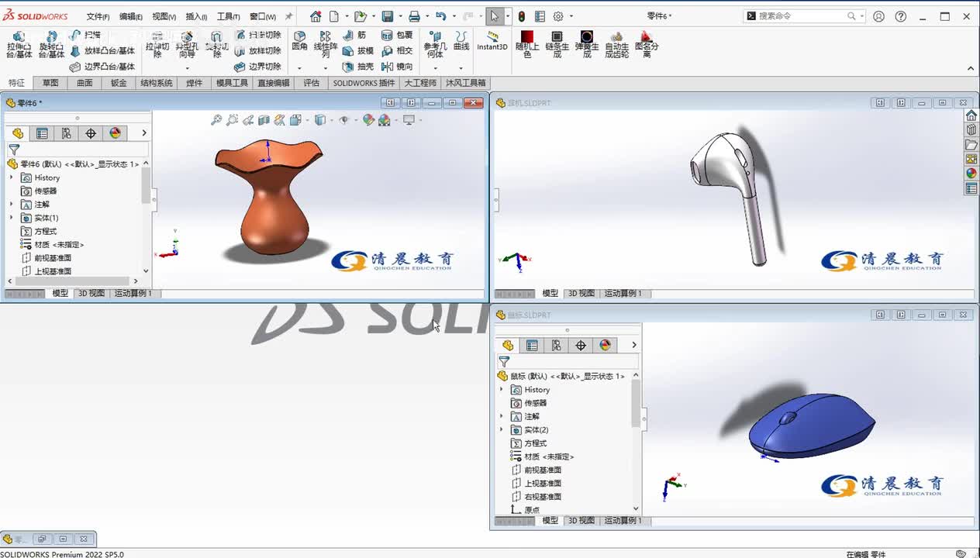The height and width of the screenshot is (558, 980).
Task: Expand the History node in 鼠标 window tree
Action: 501,390
